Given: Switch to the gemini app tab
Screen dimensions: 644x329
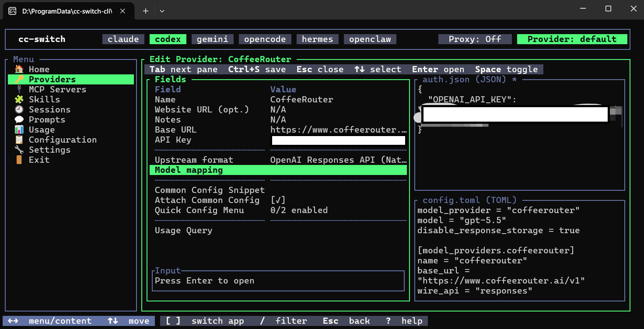Looking at the screenshot, I should (x=213, y=39).
